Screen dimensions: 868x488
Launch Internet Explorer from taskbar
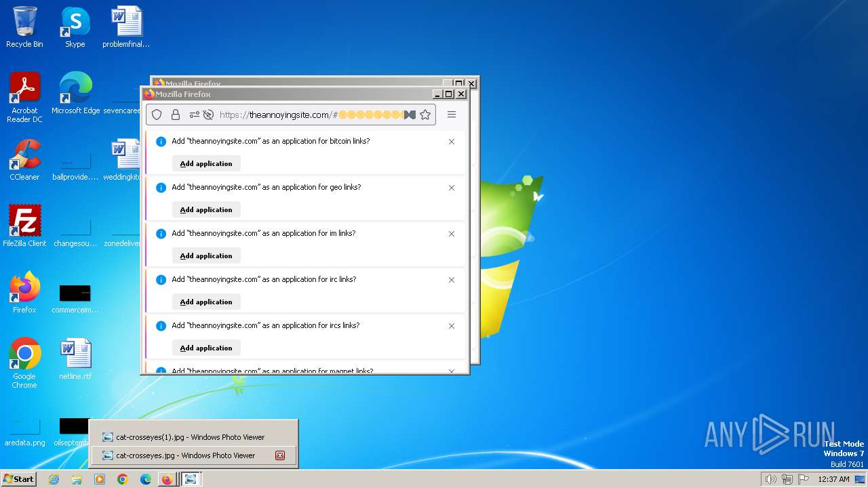pos(54,479)
